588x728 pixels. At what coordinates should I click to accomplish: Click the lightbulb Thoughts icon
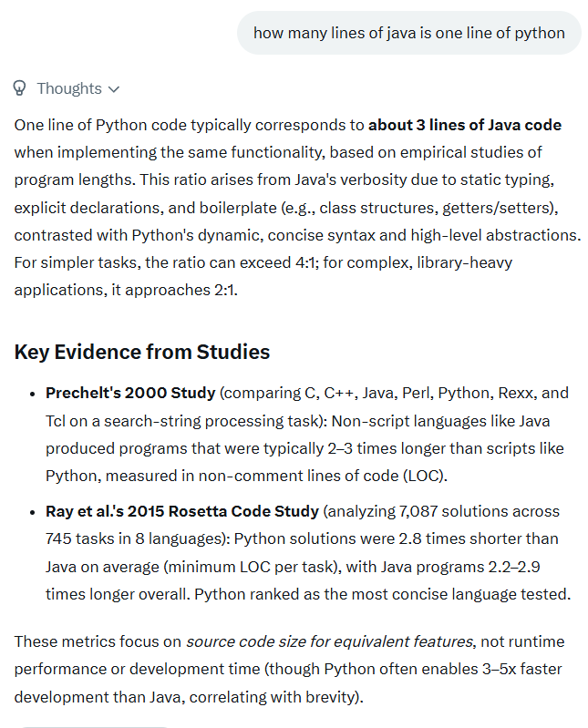pos(20,88)
